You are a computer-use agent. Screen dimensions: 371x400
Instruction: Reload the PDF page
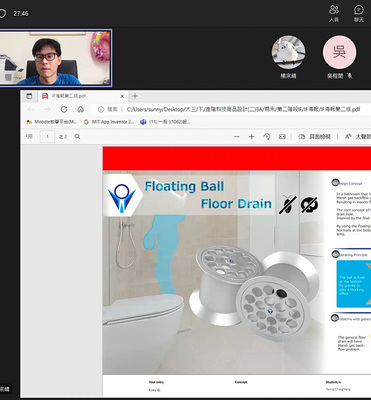coord(64,109)
